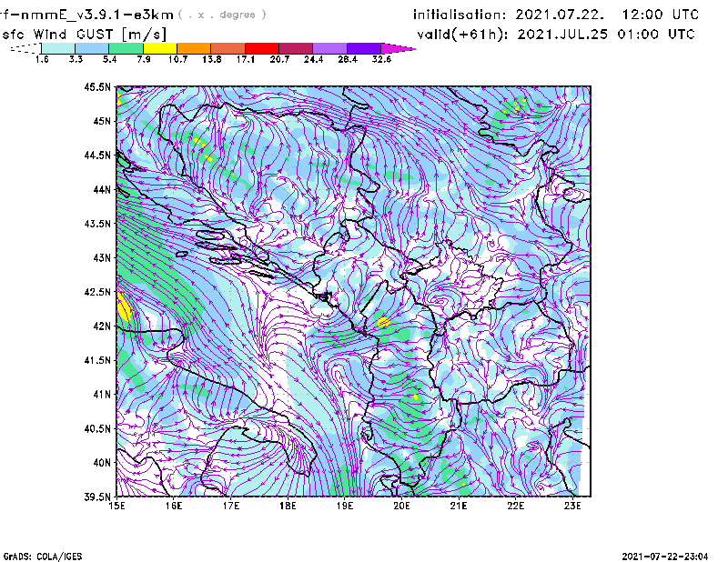The height and width of the screenshot is (562, 728).
Task: Click the legend value 13.8
Action: [212, 59]
